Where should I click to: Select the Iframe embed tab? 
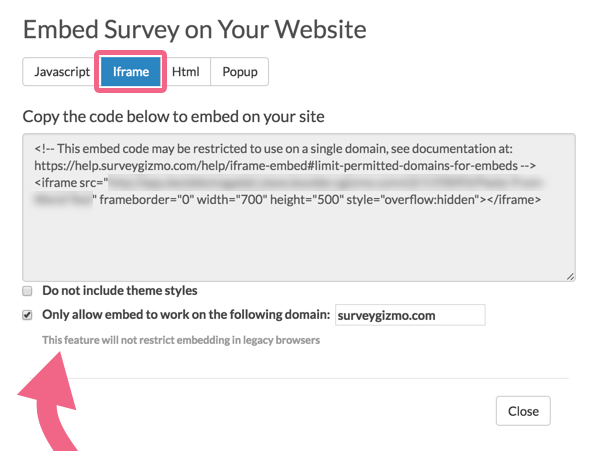[131, 72]
